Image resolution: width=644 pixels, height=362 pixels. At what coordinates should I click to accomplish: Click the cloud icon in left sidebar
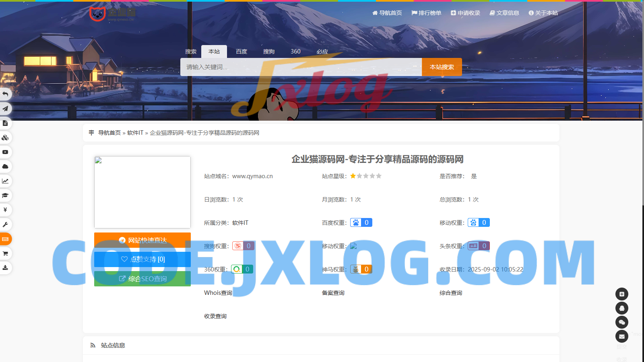[x=5, y=167]
